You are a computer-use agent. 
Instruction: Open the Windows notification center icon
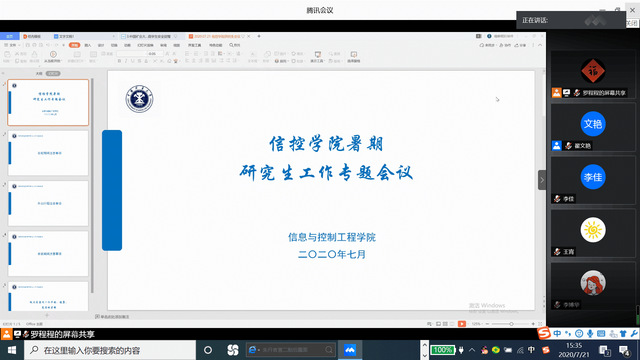(624, 350)
